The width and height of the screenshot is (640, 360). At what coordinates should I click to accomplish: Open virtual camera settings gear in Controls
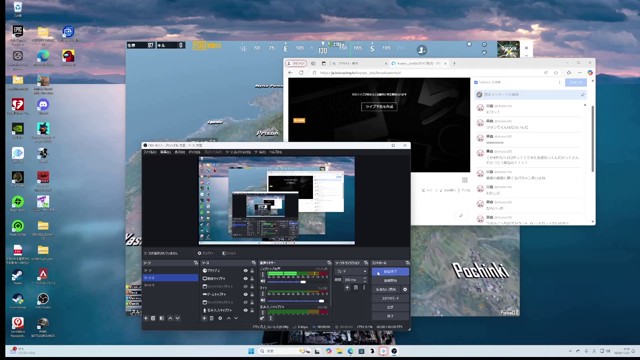click(405, 289)
